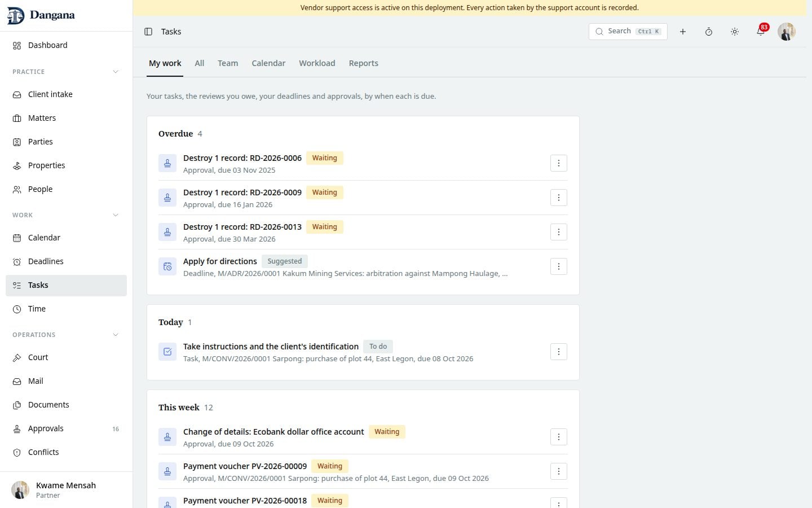Open options for Ecobank change of details
Screen dimensions: 812x508
click(x=559, y=437)
